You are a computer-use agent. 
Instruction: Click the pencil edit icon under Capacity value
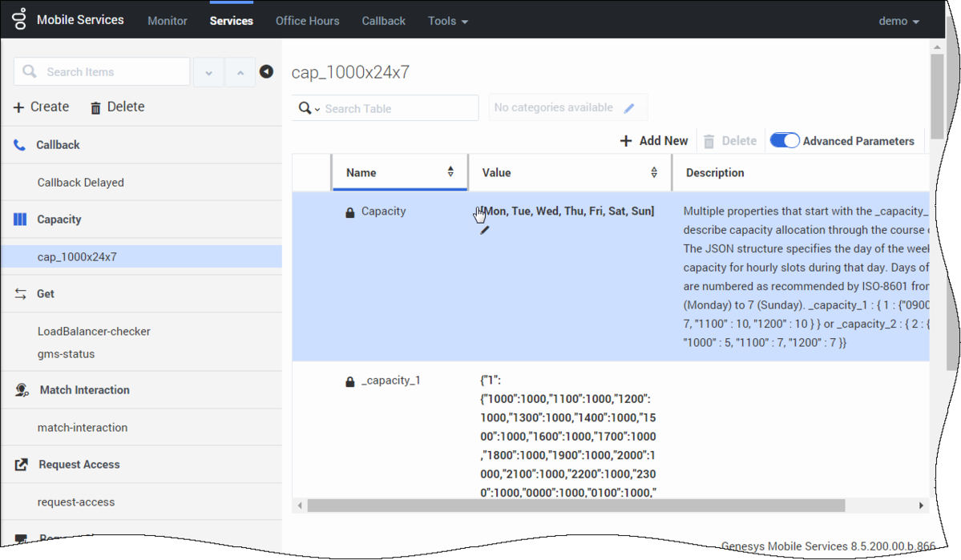485,231
